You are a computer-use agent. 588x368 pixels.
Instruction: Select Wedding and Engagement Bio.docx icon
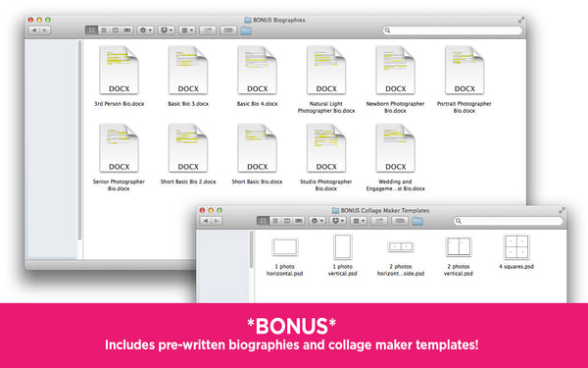(395, 148)
